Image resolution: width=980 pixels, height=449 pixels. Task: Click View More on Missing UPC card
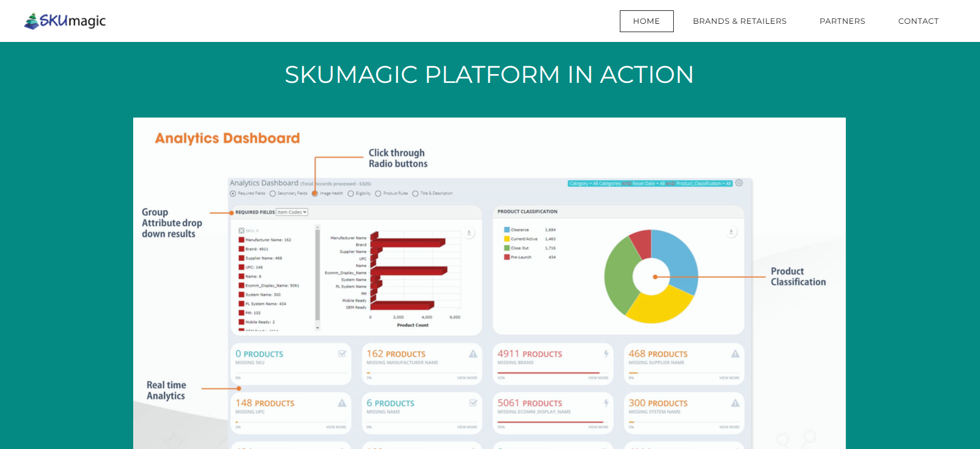(x=336, y=427)
